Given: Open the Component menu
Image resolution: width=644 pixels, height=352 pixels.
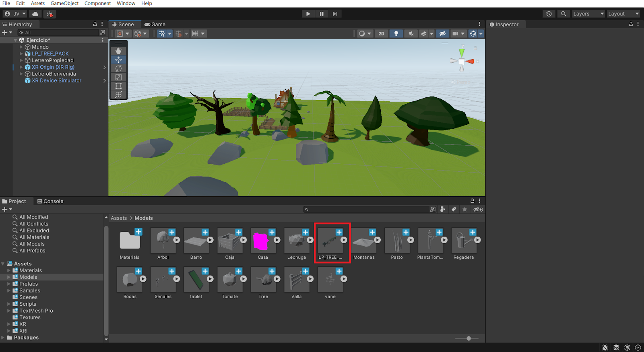Looking at the screenshot, I should [97, 3].
